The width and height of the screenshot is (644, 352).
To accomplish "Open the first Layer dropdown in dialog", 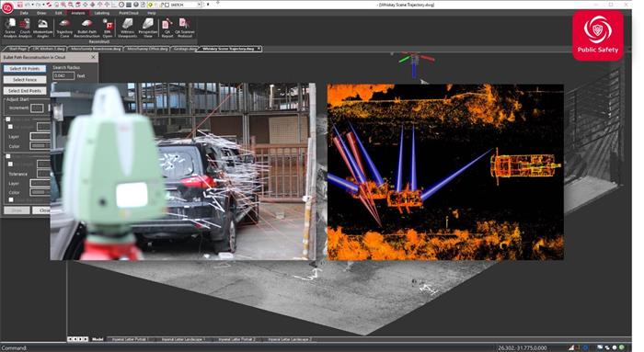I will click(40, 137).
